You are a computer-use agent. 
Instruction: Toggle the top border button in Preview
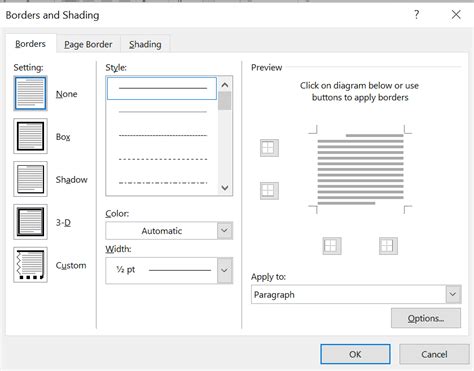(x=269, y=148)
